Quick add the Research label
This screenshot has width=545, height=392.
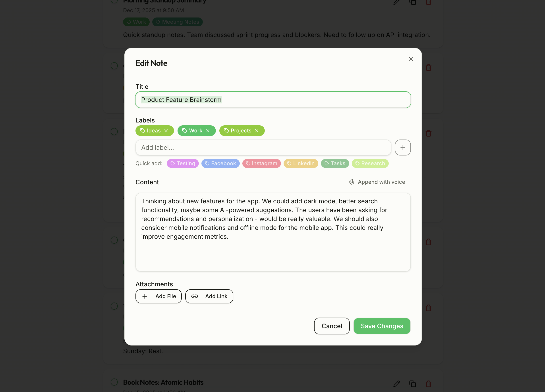tap(370, 163)
